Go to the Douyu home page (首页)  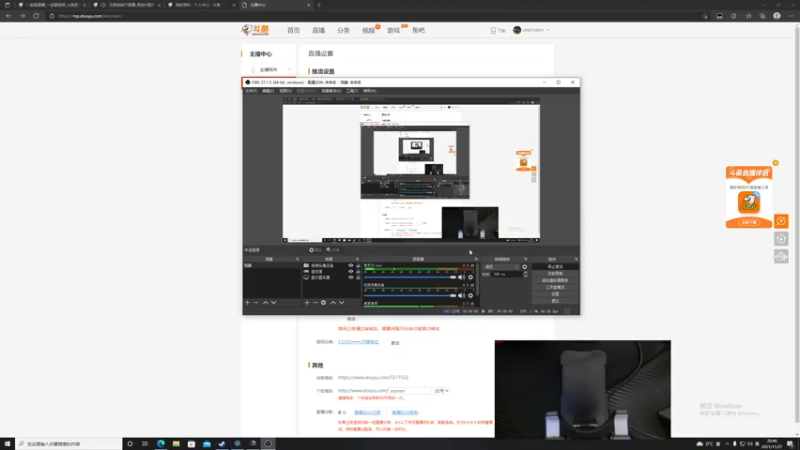pos(293,30)
